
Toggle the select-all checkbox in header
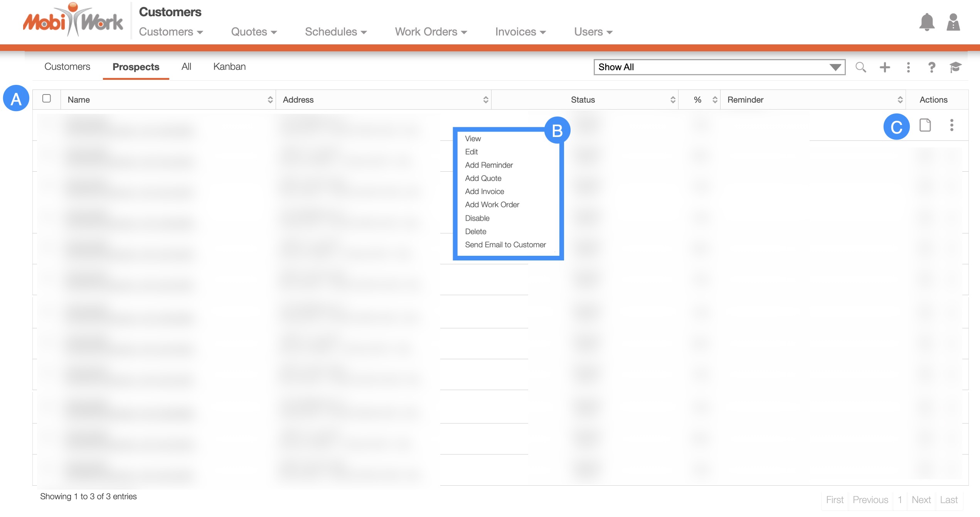coord(47,99)
